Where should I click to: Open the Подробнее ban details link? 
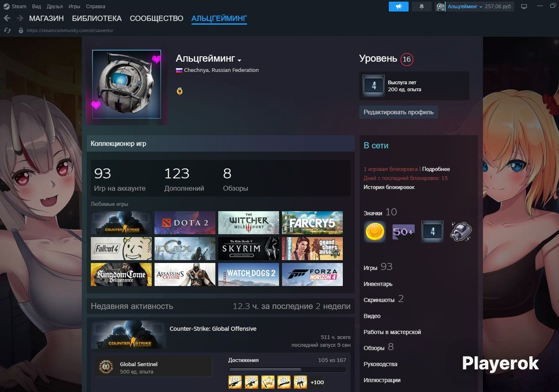pyautogui.click(x=436, y=169)
